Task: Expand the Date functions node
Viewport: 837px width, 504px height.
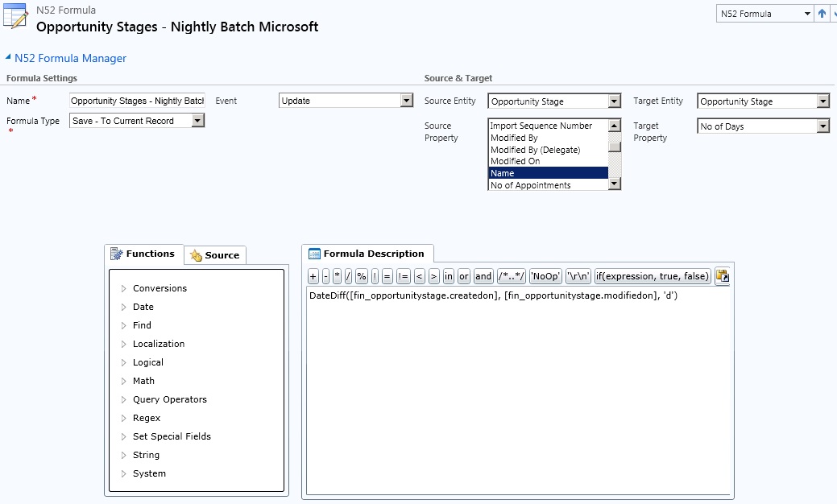Action: coord(124,307)
